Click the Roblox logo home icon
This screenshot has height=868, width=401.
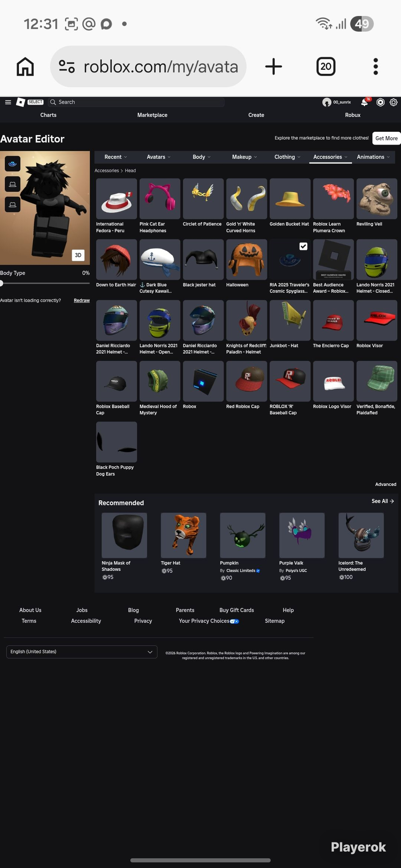20,102
